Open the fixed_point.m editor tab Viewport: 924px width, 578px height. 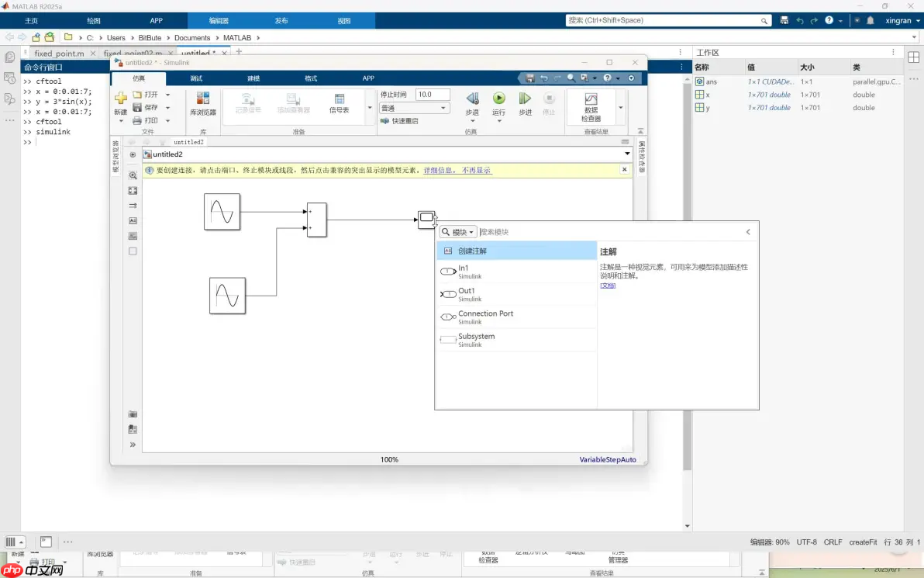pyautogui.click(x=58, y=54)
